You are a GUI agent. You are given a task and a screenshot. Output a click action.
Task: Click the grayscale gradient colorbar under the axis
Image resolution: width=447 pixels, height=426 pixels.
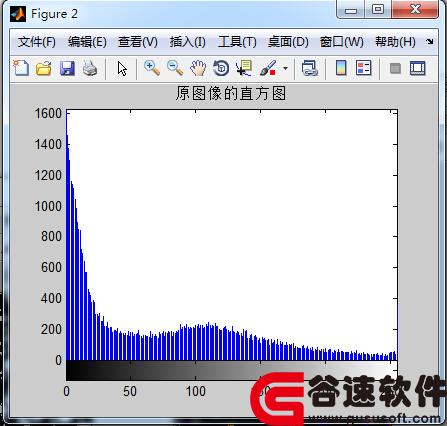(x=232, y=370)
